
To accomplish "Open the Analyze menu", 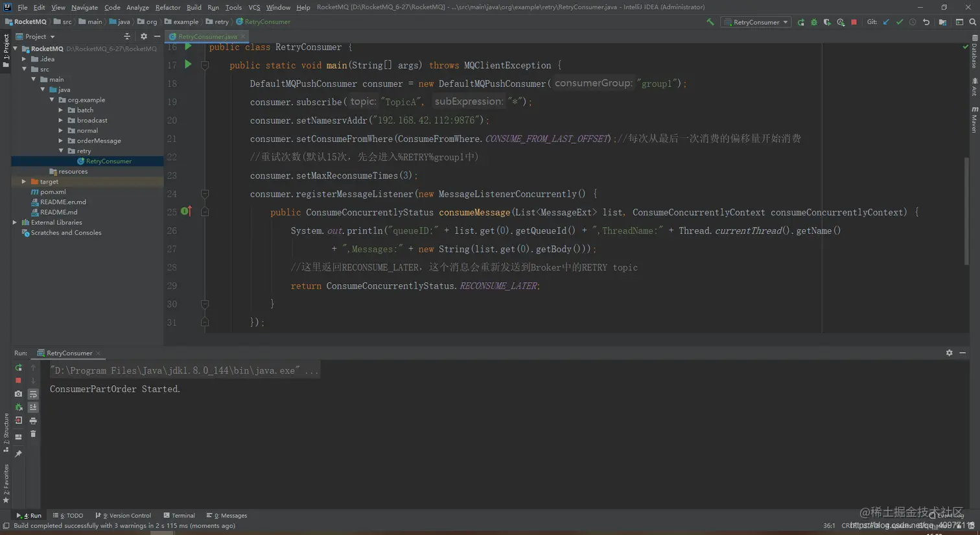I will click(x=137, y=7).
